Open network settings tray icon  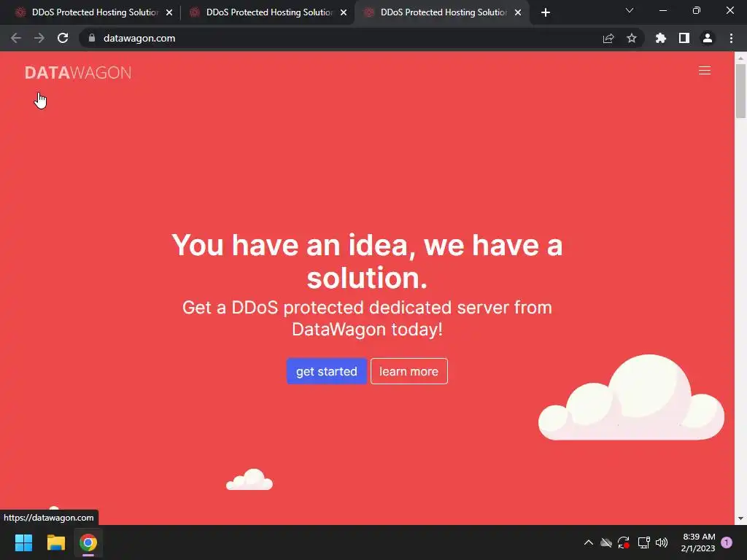643,542
